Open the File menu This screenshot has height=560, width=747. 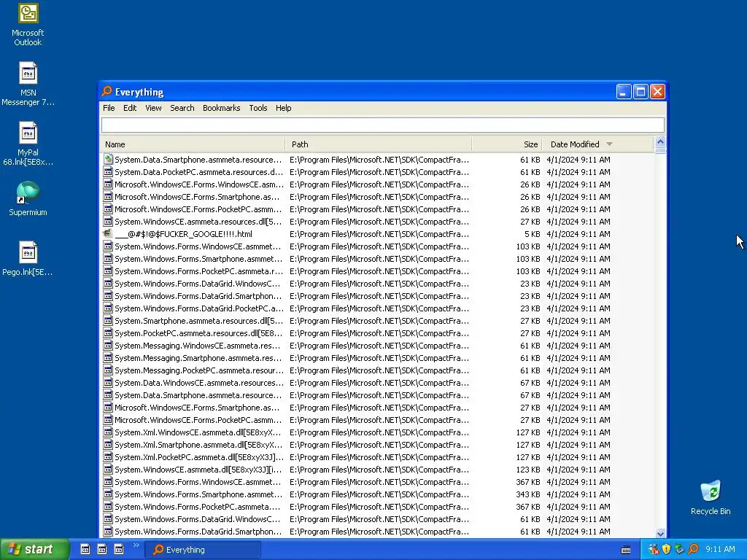tap(109, 108)
